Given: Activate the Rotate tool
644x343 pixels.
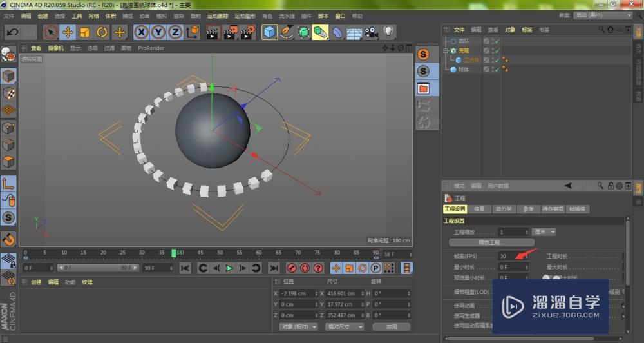Looking at the screenshot, I should [102, 32].
